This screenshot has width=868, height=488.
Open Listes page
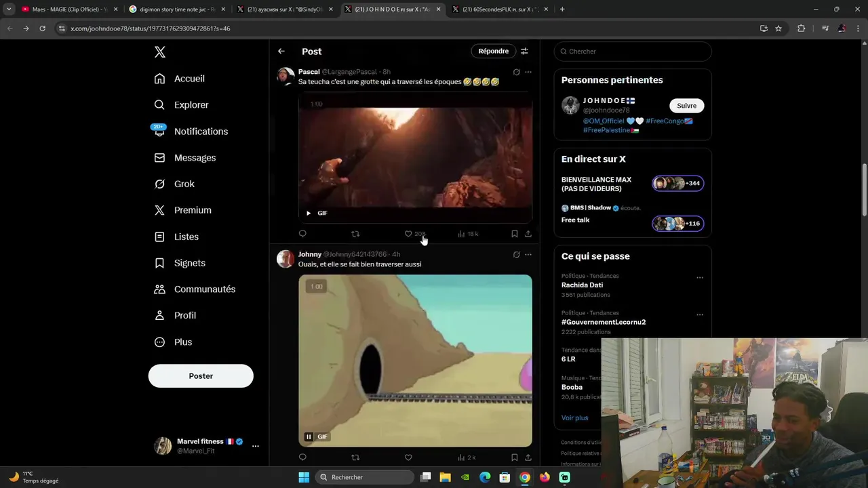click(176, 237)
